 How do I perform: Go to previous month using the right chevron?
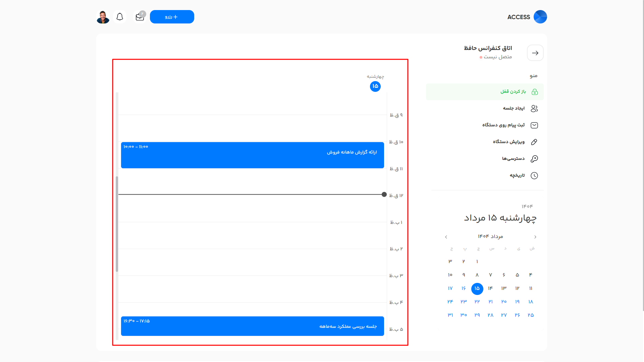535,237
